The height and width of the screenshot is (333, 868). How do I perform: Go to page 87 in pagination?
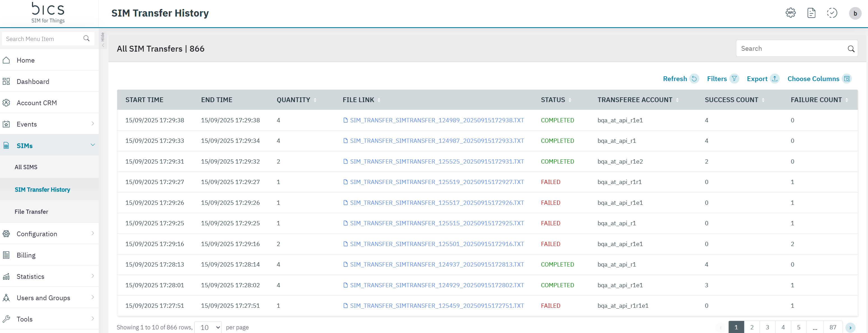(833, 327)
